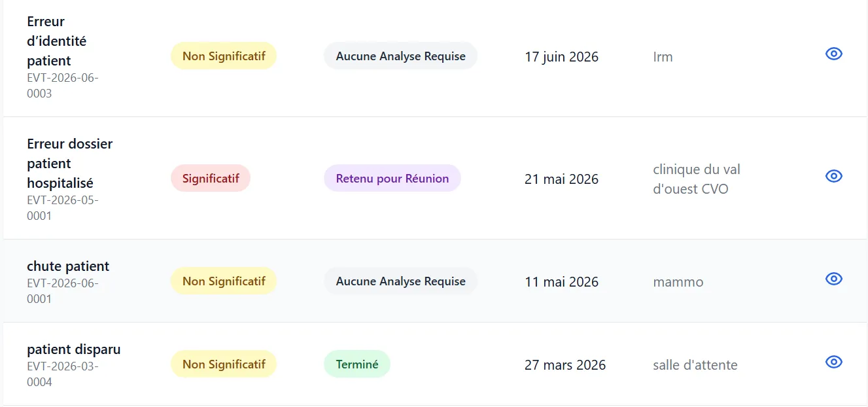Click the salle d'attente location cell
The width and height of the screenshot is (868, 407).
(695, 365)
